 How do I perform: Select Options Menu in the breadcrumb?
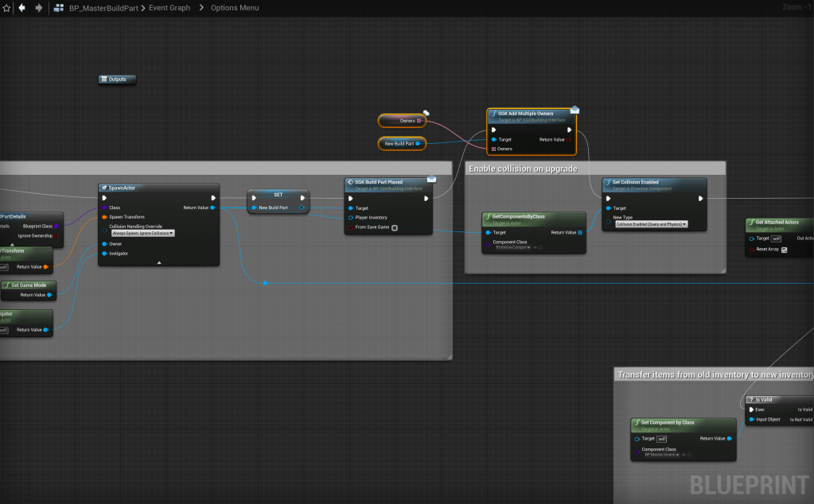235,8
